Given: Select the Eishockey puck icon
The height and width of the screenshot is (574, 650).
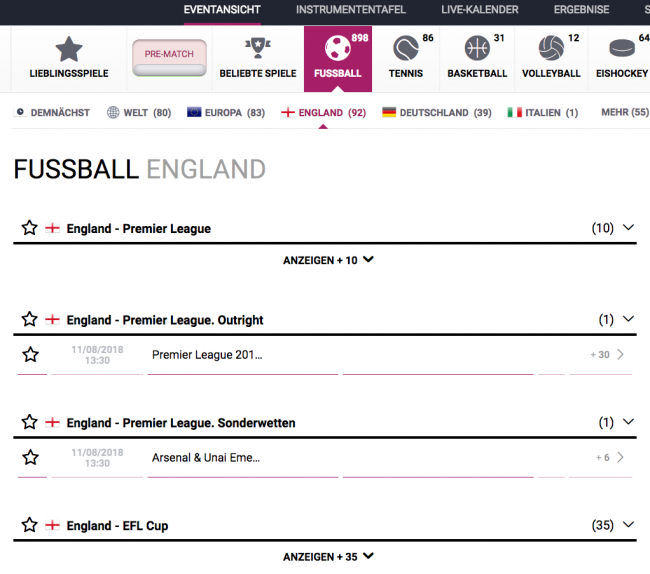Looking at the screenshot, I should (x=622, y=48).
